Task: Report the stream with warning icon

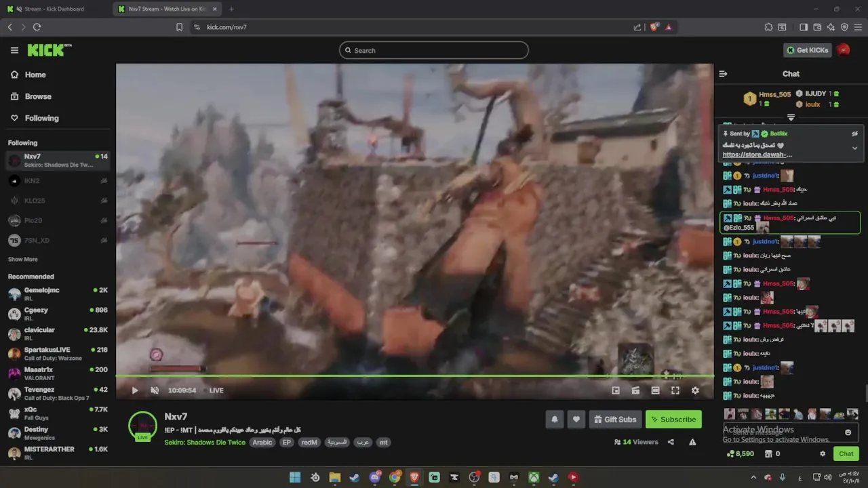Action: tap(692, 442)
